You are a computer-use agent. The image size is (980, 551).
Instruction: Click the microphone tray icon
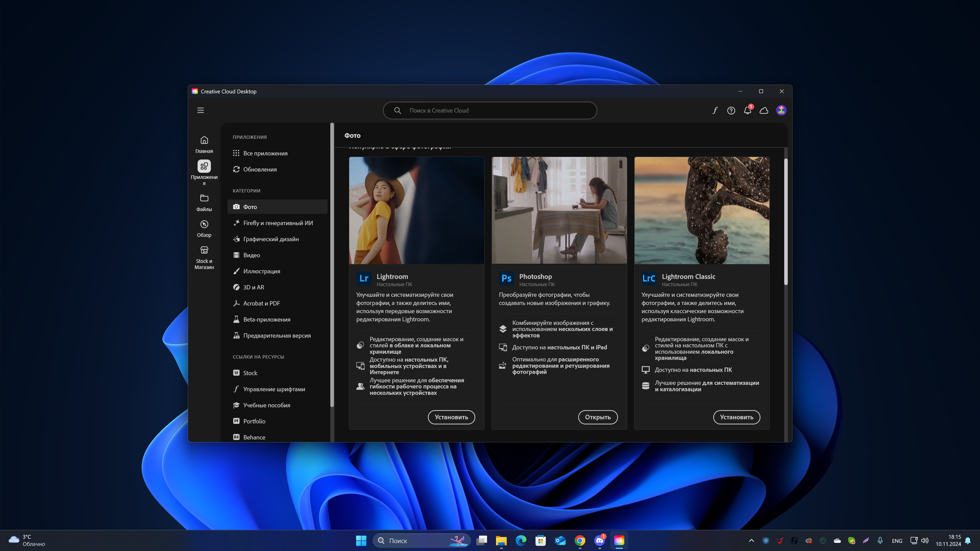click(880, 540)
